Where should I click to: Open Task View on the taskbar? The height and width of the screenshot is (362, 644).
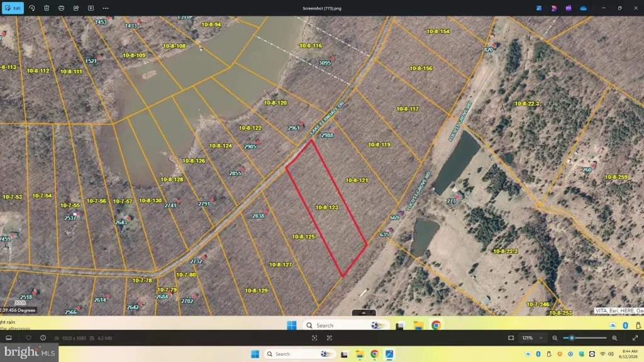345,354
